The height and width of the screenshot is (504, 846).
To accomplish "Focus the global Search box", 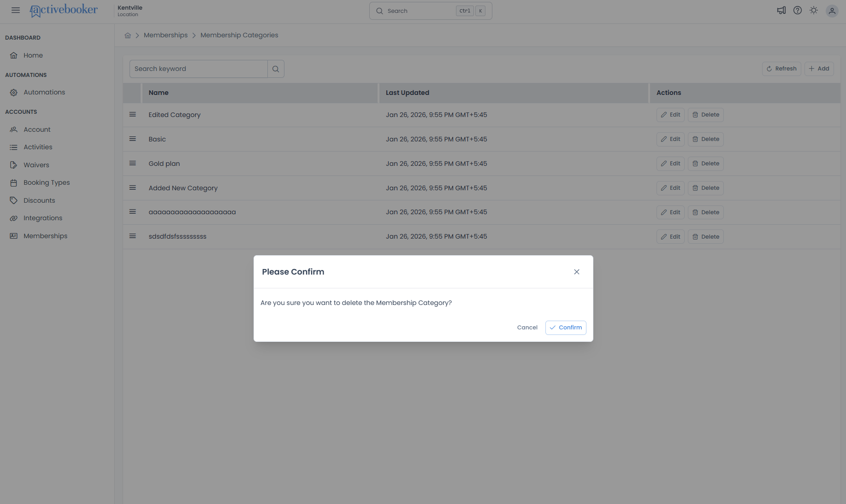I will coord(431,11).
